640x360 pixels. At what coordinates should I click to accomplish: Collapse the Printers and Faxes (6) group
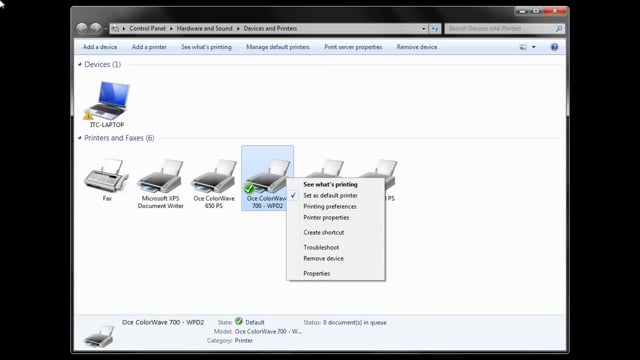[80, 138]
